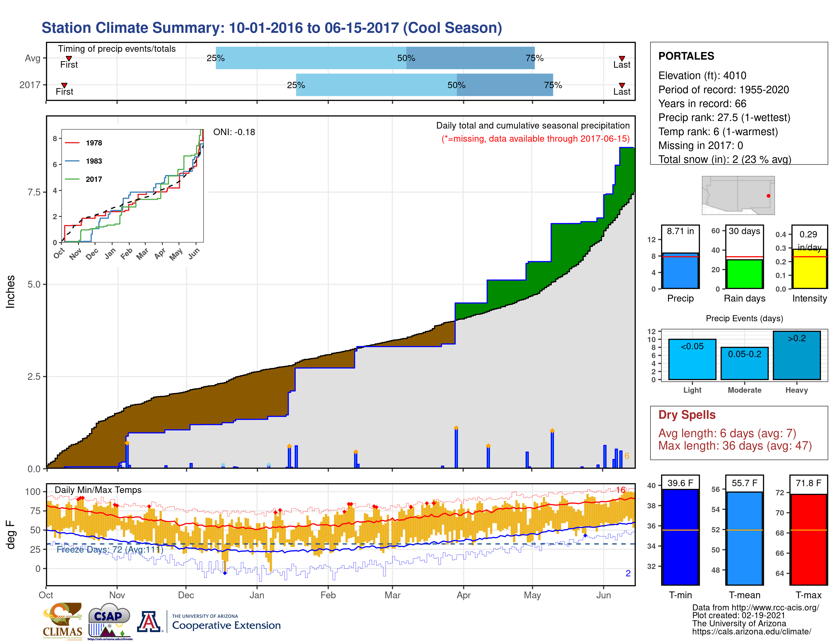Click the cals.arizona.edu/climate URL text
The height and width of the screenshot is (644, 834).
(x=752, y=631)
